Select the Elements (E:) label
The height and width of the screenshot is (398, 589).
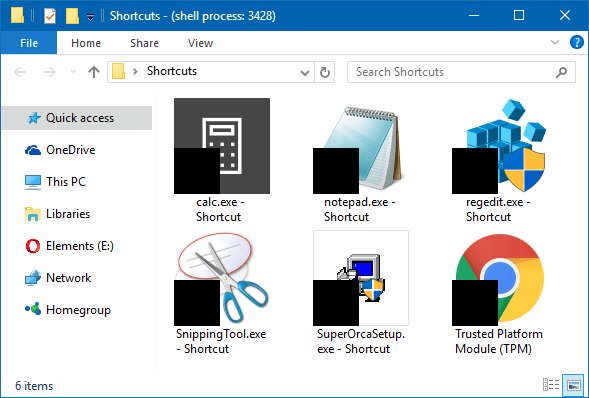(80, 246)
